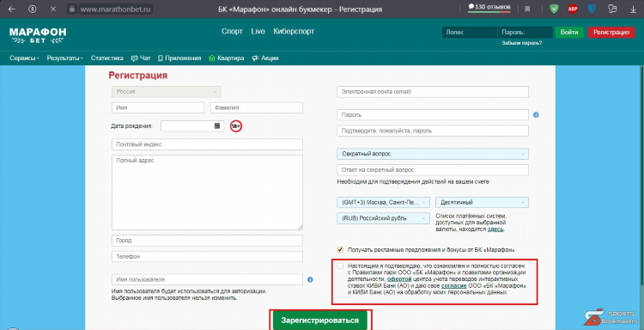Click the Телефон input field
Viewport: 644px width, 330px height.
(207, 256)
